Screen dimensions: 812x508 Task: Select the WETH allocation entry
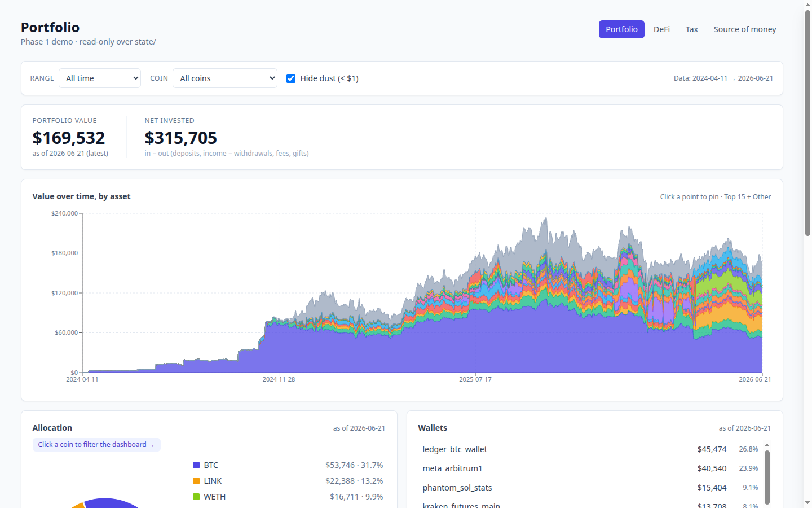click(x=288, y=497)
